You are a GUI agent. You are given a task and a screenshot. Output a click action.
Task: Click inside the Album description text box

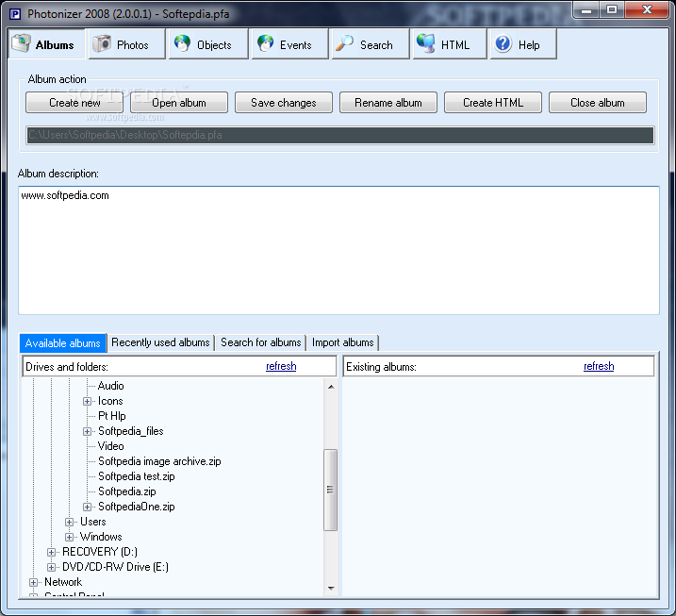(x=338, y=250)
